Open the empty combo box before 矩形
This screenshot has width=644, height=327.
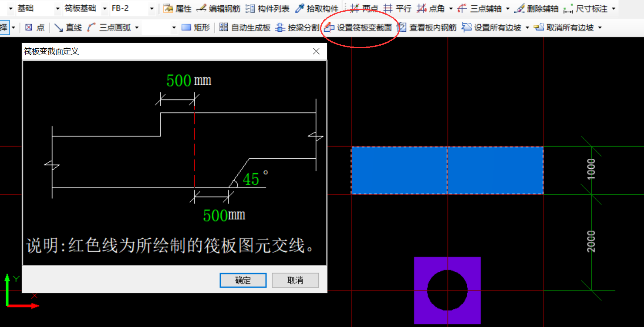159,28
